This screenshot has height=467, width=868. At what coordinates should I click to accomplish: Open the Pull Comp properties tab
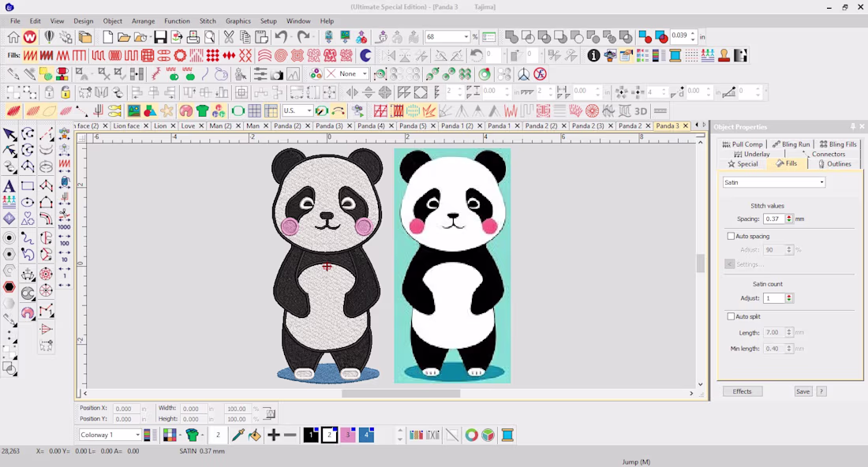pyautogui.click(x=743, y=144)
